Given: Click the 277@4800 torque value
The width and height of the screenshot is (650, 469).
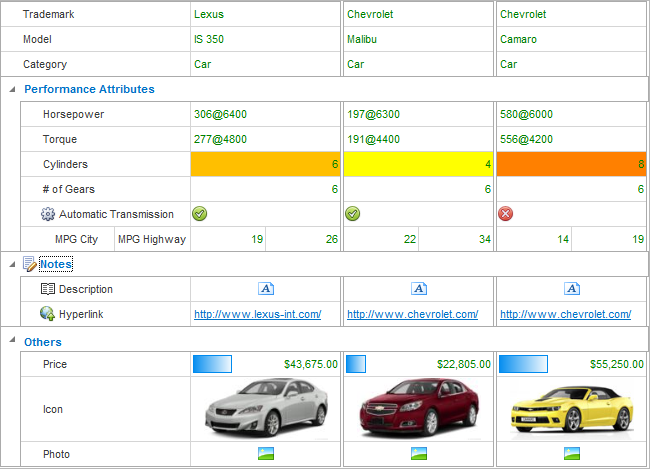Looking at the screenshot, I should 220,139.
